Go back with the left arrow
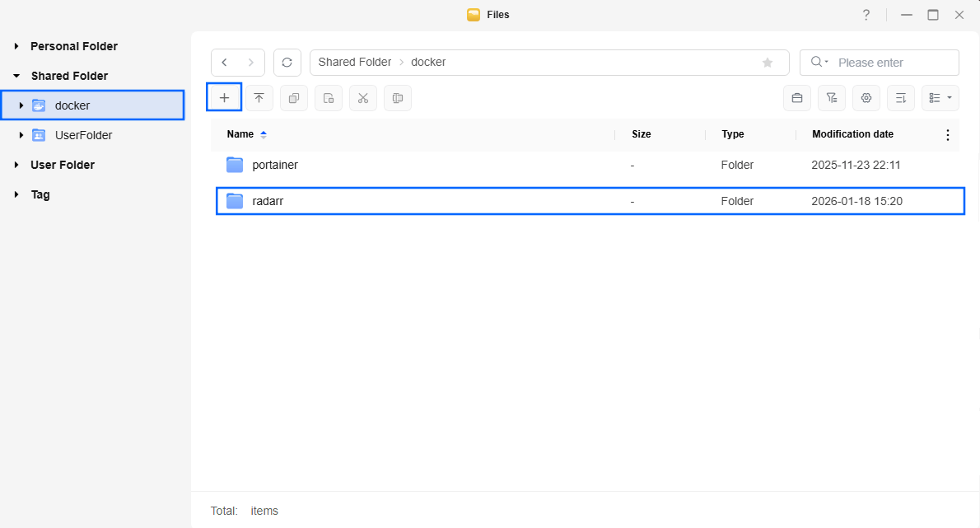Viewport: 980px width, 528px height. click(x=225, y=63)
